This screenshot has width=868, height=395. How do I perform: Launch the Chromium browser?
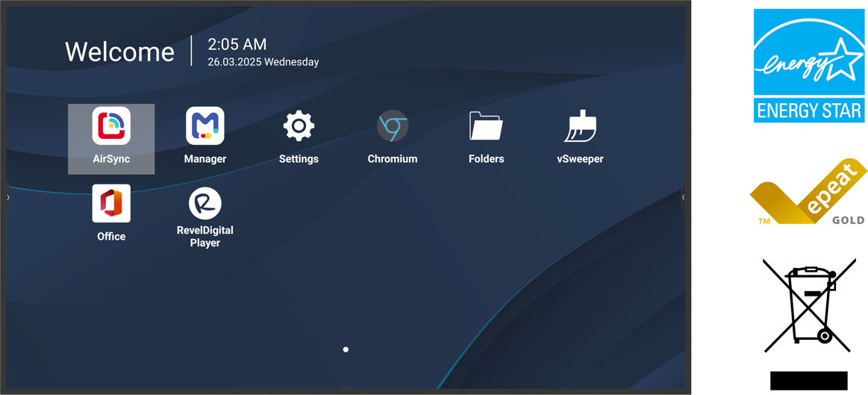tap(392, 127)
